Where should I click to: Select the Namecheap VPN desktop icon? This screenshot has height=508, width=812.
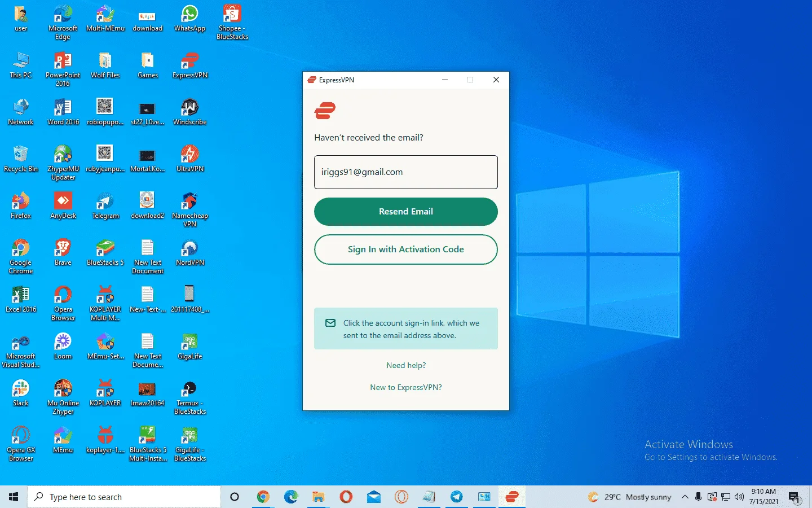coord(190,209)
